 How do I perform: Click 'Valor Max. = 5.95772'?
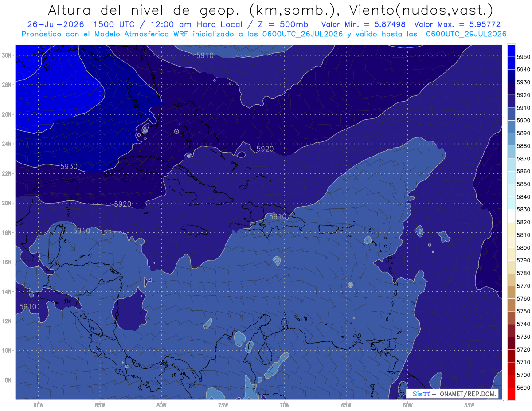(458, 24)
